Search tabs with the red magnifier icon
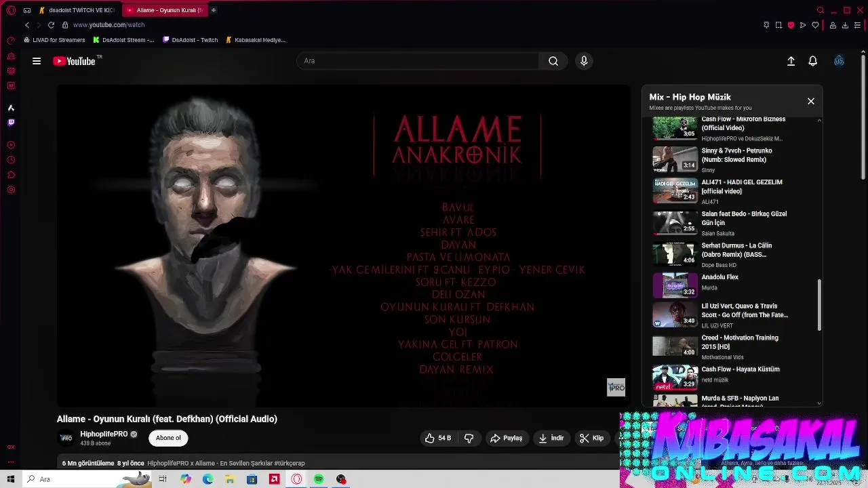The width and height of the screenshot is (868, 488). click(821, 10)
